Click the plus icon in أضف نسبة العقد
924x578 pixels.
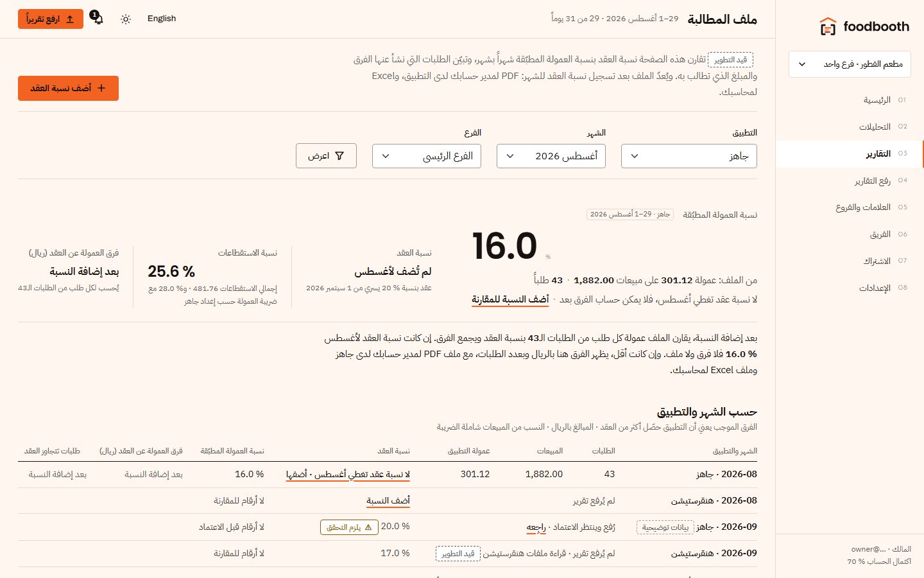(101, 88)
